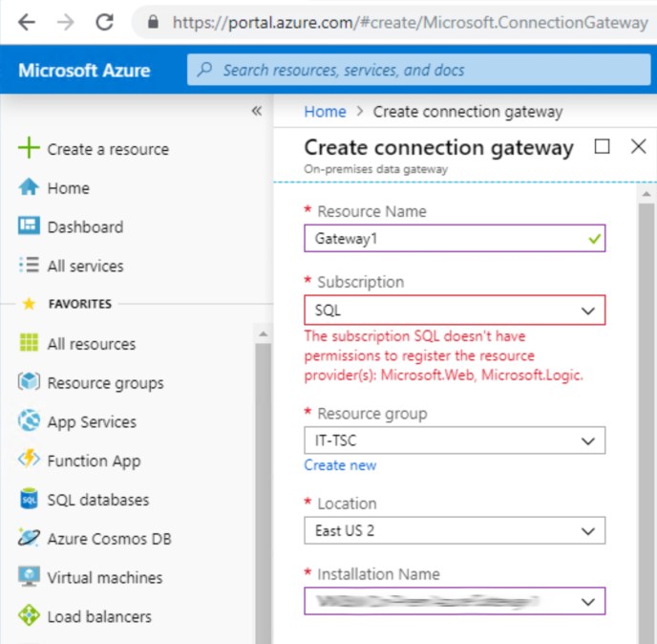Open the Load balancers icon
Screen dimensions: 657x644
pyautogui.click(x=30, y=616)
